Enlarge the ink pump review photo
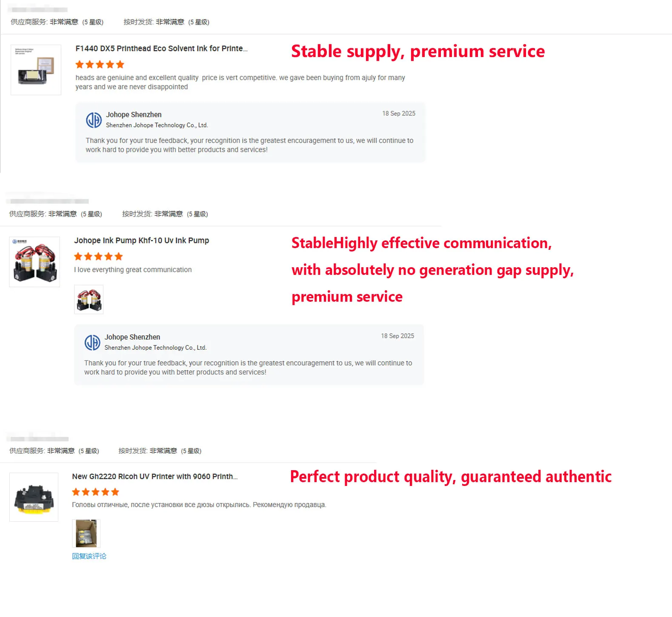672x617 pixels. pos(89,300)
